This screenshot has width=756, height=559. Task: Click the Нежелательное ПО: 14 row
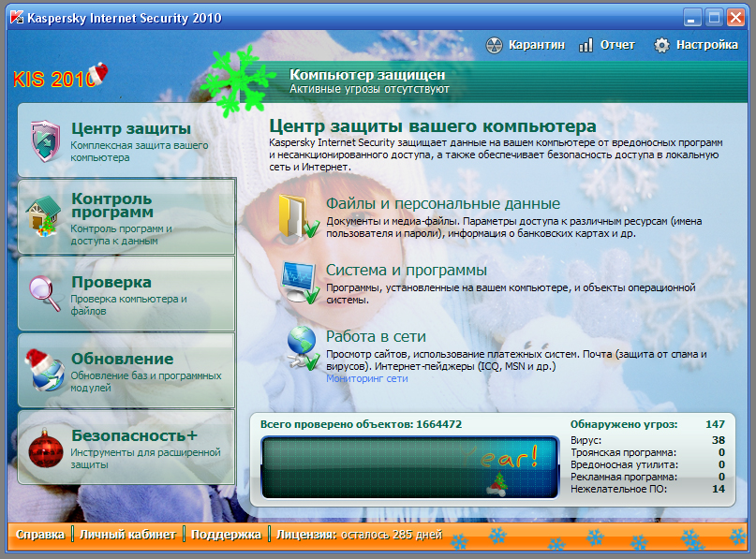pos(647,489)
